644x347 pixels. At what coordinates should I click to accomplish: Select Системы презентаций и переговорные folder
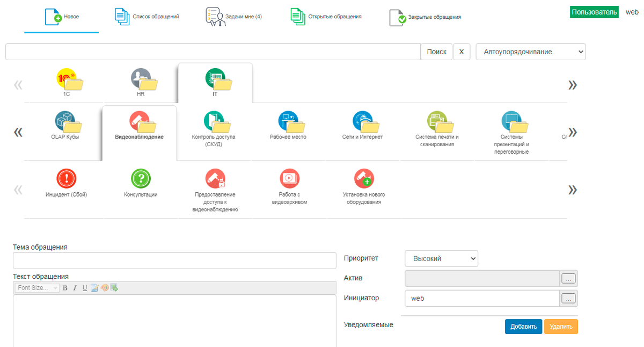(511, 132)
